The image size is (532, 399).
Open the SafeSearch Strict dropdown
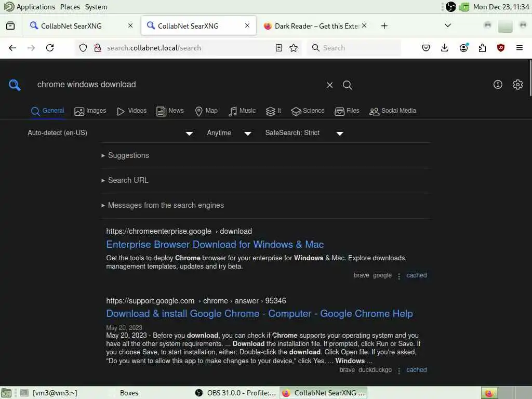click(304, 133)
